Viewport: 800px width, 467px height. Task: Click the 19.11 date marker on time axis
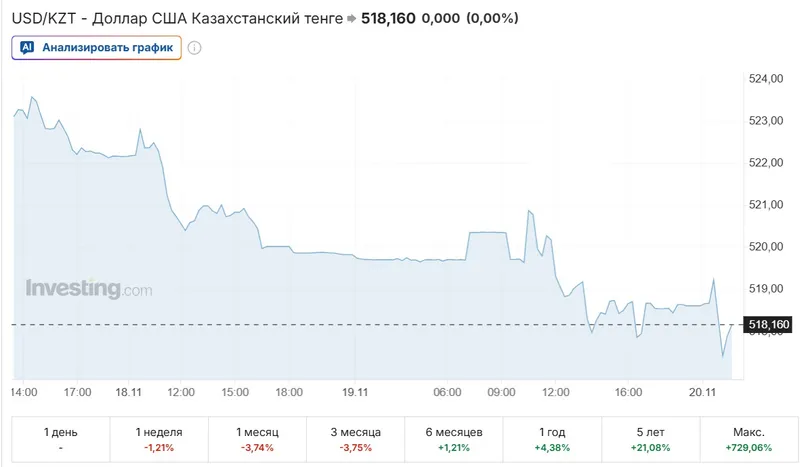(x=354, y=392)
